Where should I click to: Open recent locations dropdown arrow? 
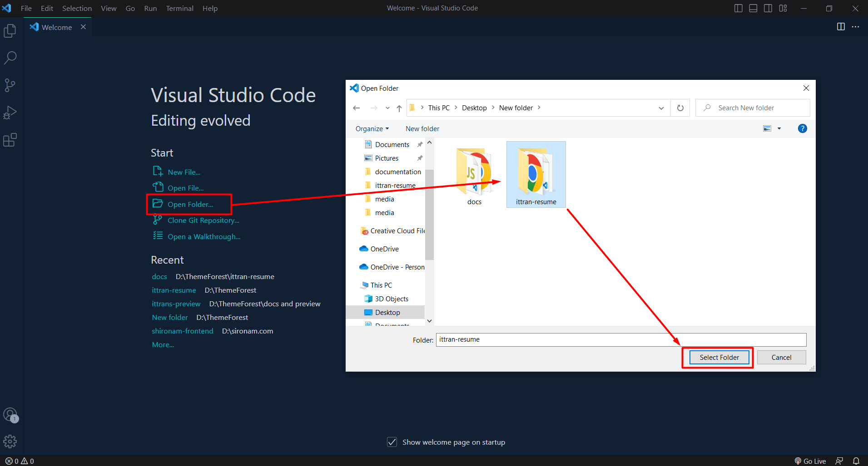(387, 108)
